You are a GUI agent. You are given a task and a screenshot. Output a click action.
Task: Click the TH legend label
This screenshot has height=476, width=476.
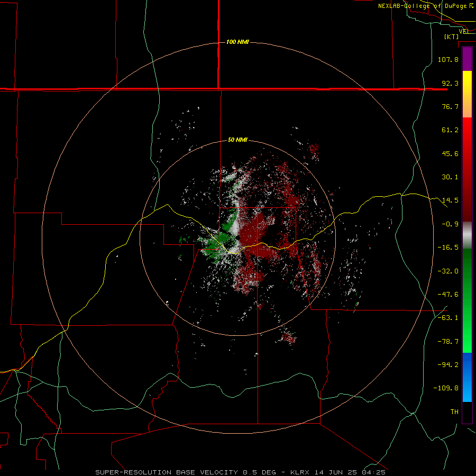[454, 411]
